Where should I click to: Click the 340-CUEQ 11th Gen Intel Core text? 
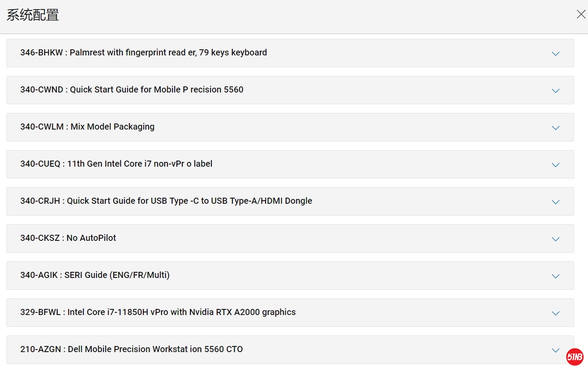coord(116,164)
